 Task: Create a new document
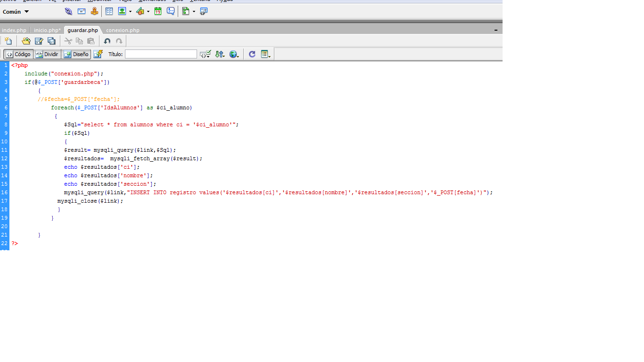pyautogui.click(x=8, y=41)
